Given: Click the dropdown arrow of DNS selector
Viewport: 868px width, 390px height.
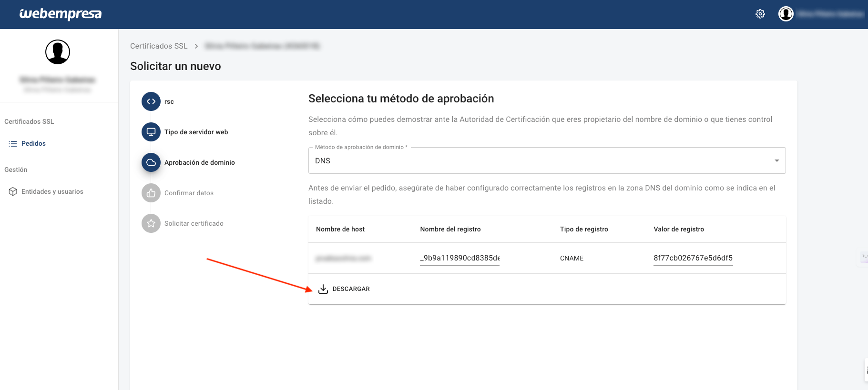Looking at the screenshot, I should pyautogui.click(x=777, y=161).
